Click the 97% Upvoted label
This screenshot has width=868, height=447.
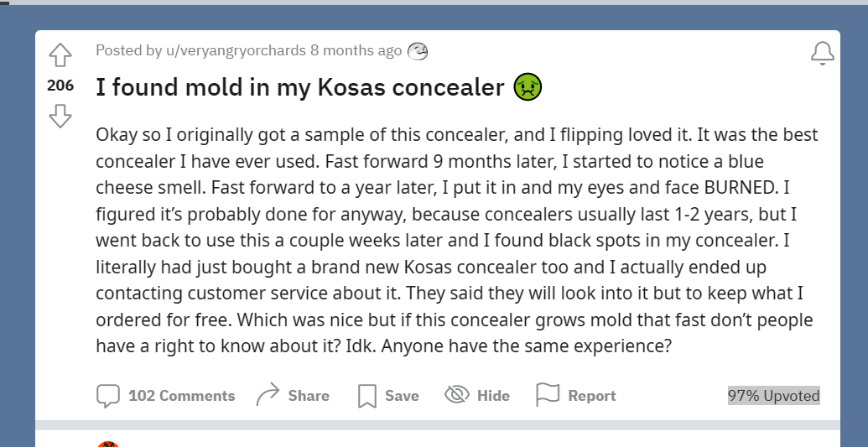click(773, 396)
